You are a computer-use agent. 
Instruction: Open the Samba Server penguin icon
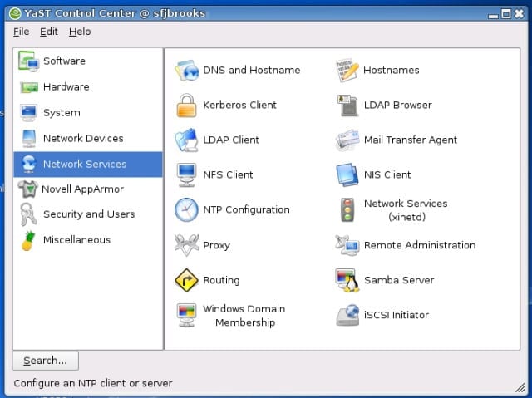click(x=347, y=280)
